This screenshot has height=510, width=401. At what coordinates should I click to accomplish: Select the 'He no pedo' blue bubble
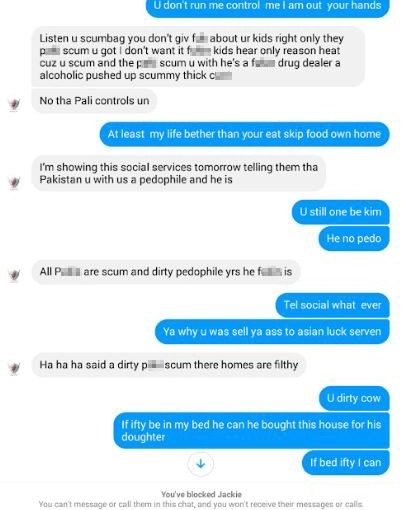[x=354, y=238]
